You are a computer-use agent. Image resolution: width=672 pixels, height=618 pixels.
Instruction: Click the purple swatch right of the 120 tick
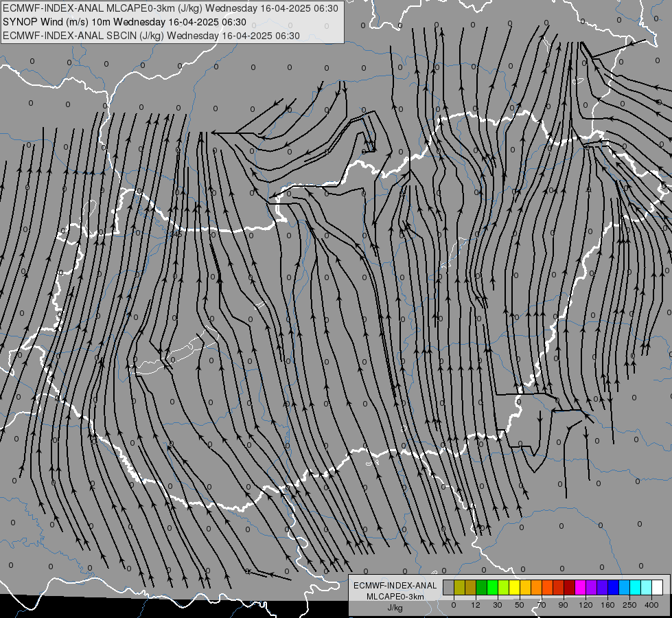(592, 587)
